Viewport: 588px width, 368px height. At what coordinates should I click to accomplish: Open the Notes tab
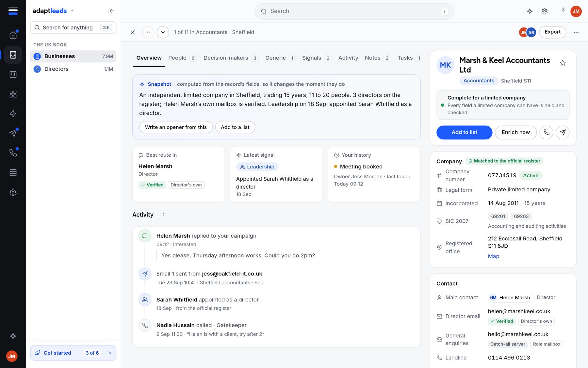coord(377,58)
